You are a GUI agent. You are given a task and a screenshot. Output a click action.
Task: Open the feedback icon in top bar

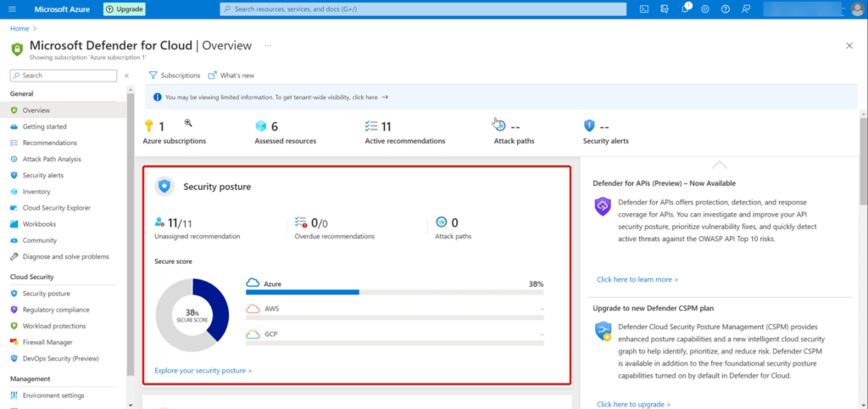click(x=746, y=9)
